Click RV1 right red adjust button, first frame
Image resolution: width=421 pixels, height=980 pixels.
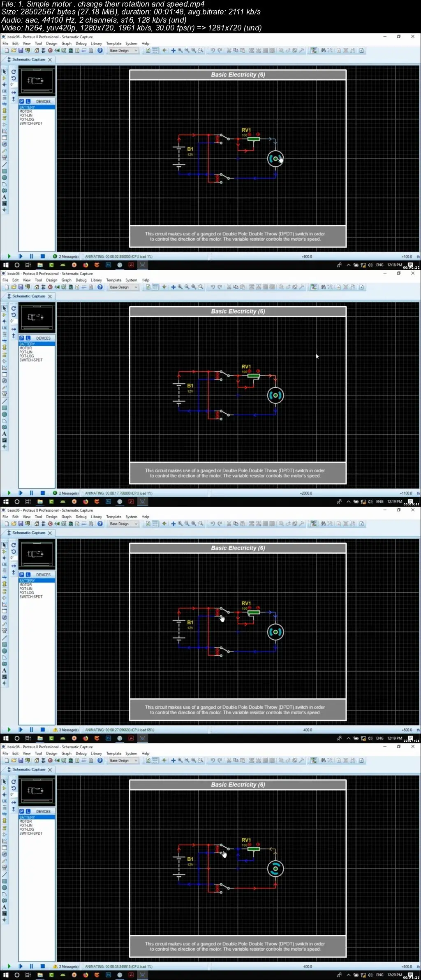click(x=258, y=134)
